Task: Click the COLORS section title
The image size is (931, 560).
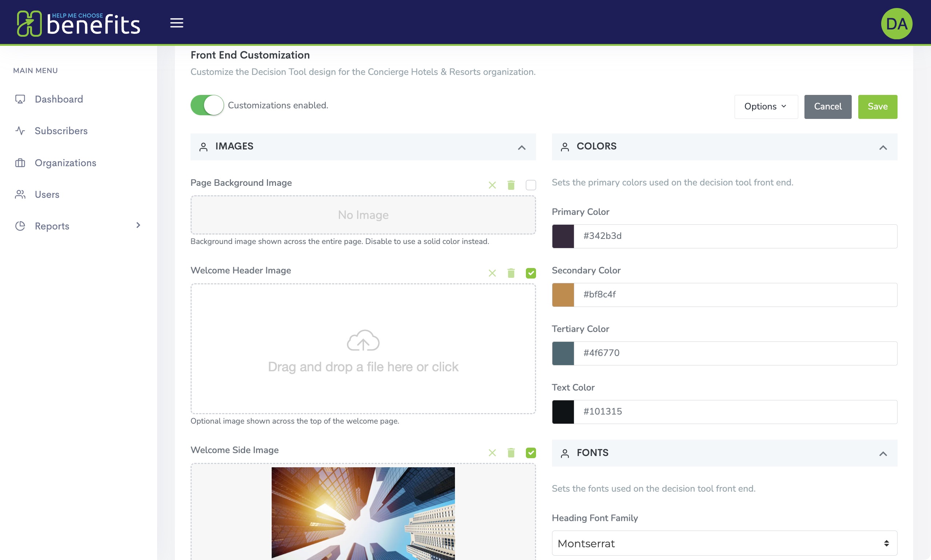Action: tap(596, 147)
